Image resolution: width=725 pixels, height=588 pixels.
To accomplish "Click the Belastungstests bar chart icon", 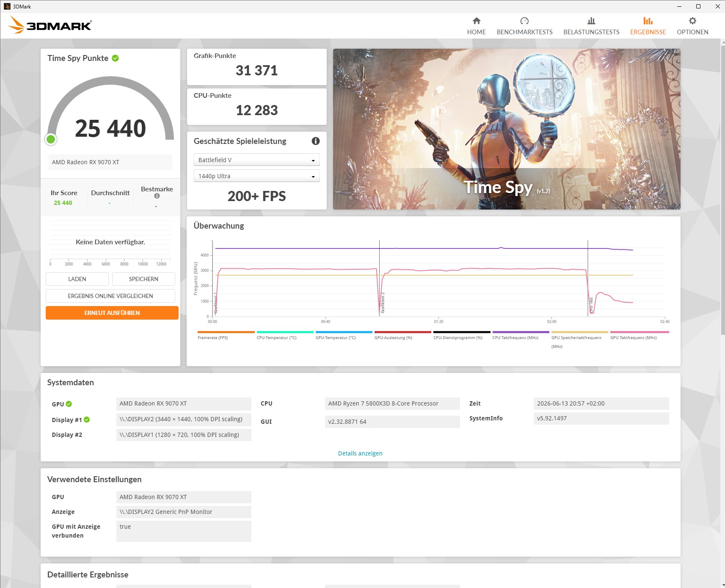I will tap(591, 21).
